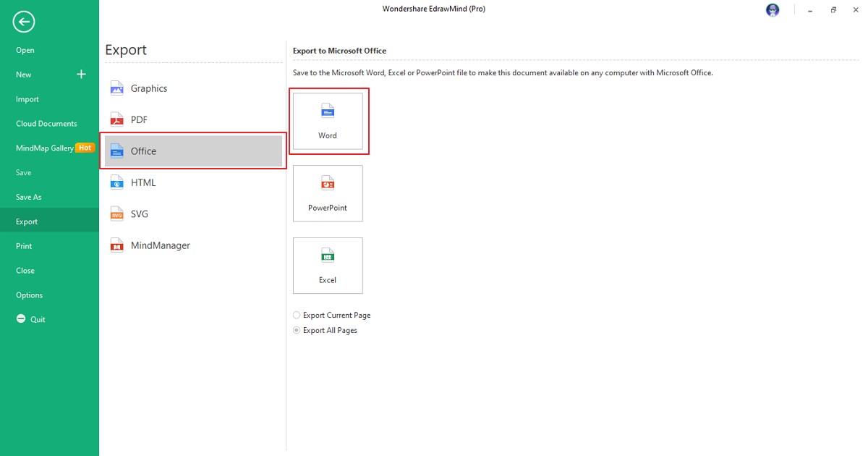Click the Export to Microsoft Office heading
Image resolution: width=868 pixels, height=456 pixels.
click(339, 51)
